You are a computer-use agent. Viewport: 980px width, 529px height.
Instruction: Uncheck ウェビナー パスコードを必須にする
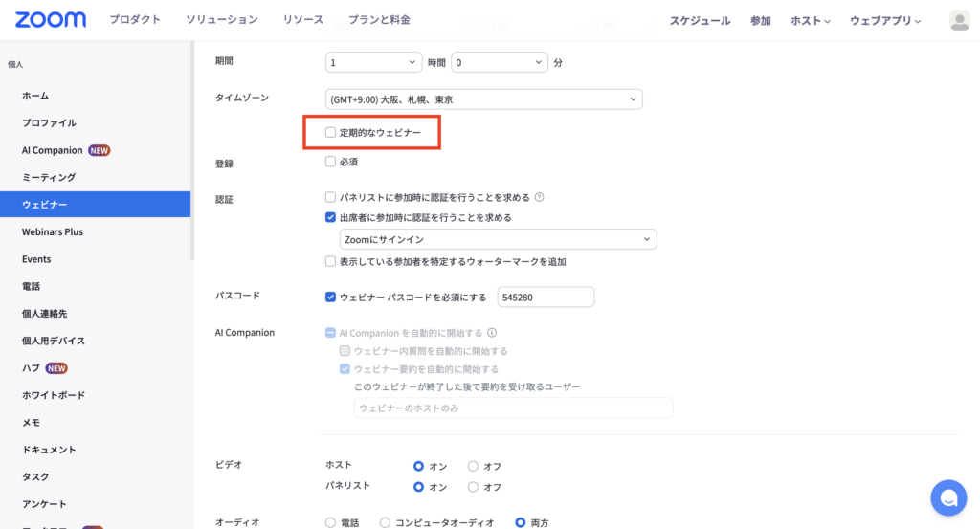point(331,298)
